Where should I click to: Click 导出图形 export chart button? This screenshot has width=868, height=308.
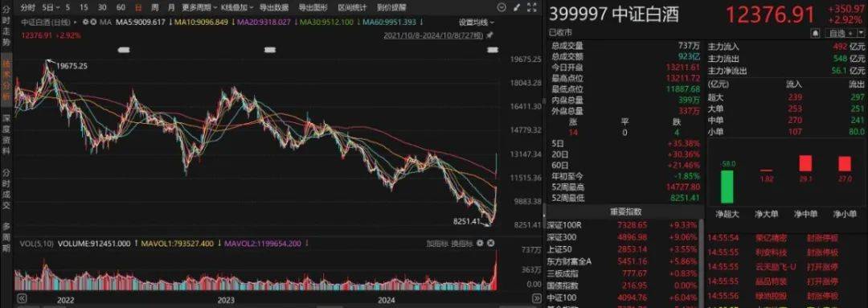[313, 8]
